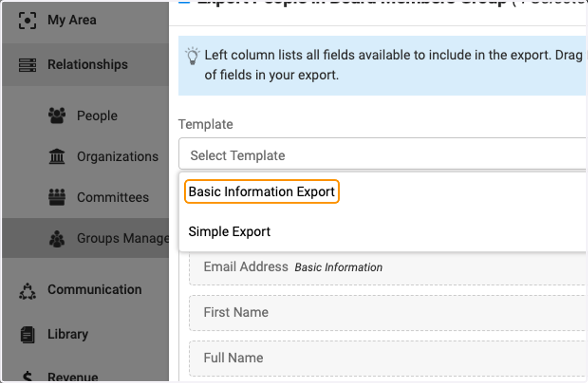Click the Template label

coord(206,125)
